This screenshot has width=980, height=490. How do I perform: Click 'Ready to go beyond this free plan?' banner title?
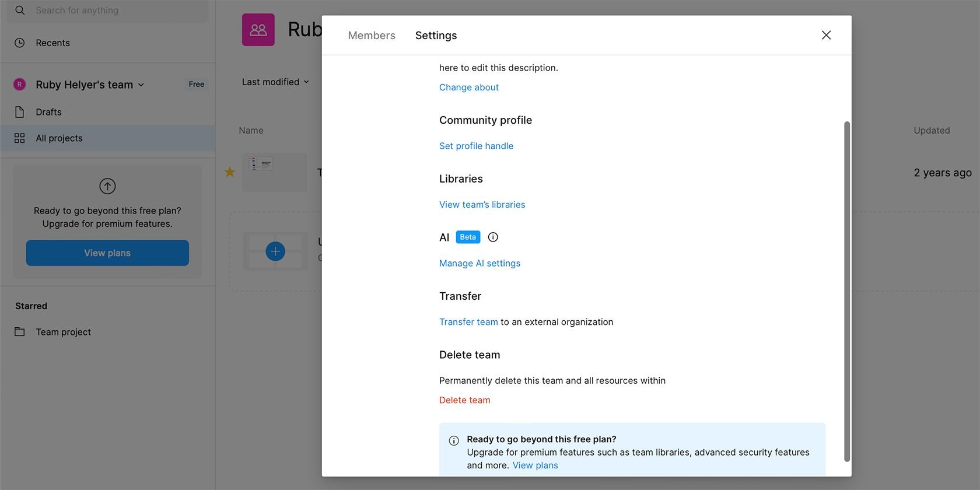541,439
